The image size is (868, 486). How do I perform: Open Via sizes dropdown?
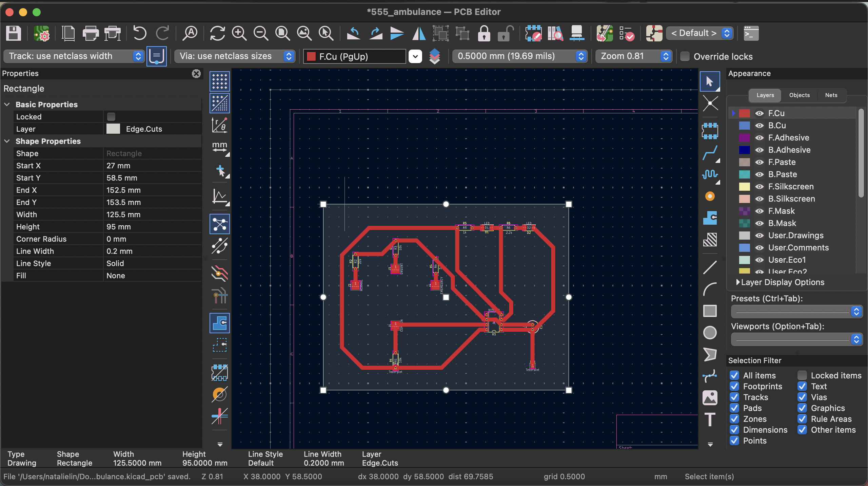[235, 56]
